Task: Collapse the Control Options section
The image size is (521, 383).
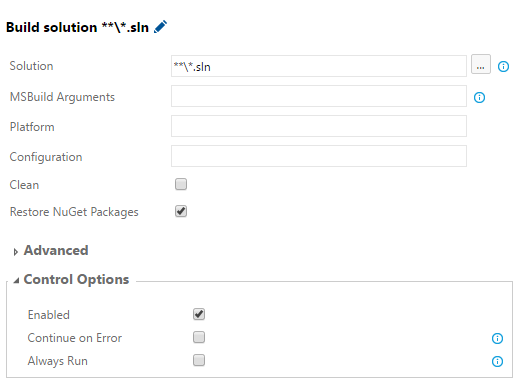Action: (16, 281)
